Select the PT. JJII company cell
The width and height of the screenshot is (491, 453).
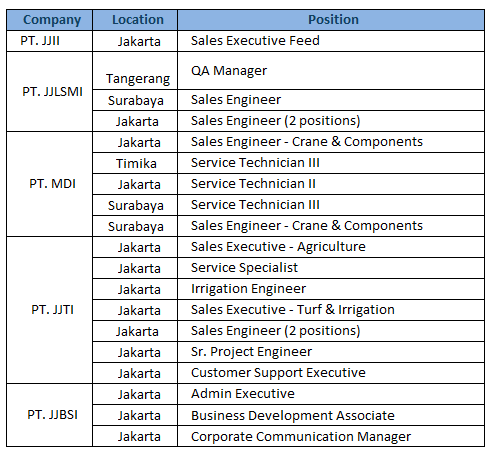[49, 41]
